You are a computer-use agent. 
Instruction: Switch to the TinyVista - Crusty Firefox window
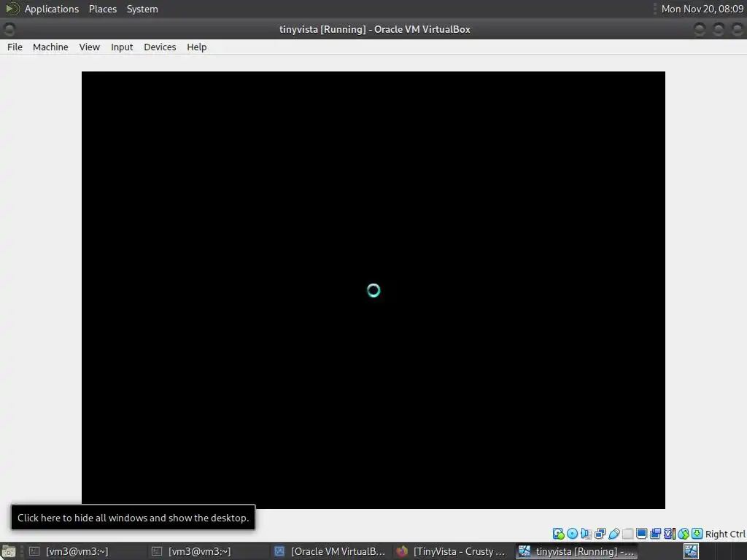(x=452, y=551)
